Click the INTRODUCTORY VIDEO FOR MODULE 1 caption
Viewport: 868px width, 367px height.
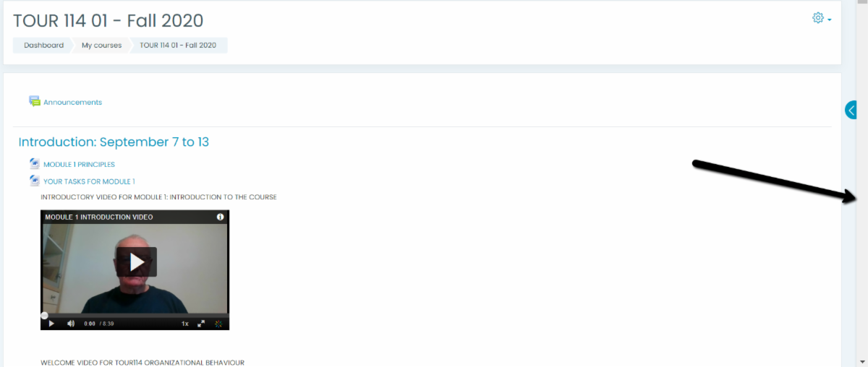[x=158, y=197]
